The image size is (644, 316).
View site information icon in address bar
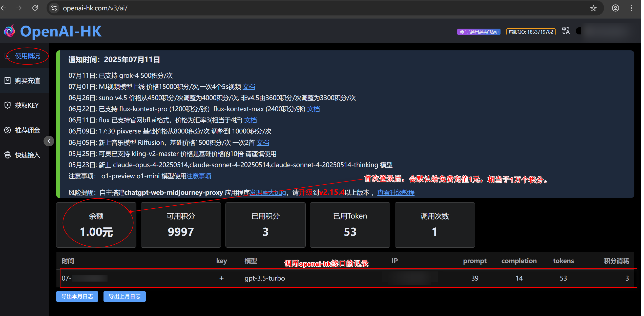tap(54, 8)
